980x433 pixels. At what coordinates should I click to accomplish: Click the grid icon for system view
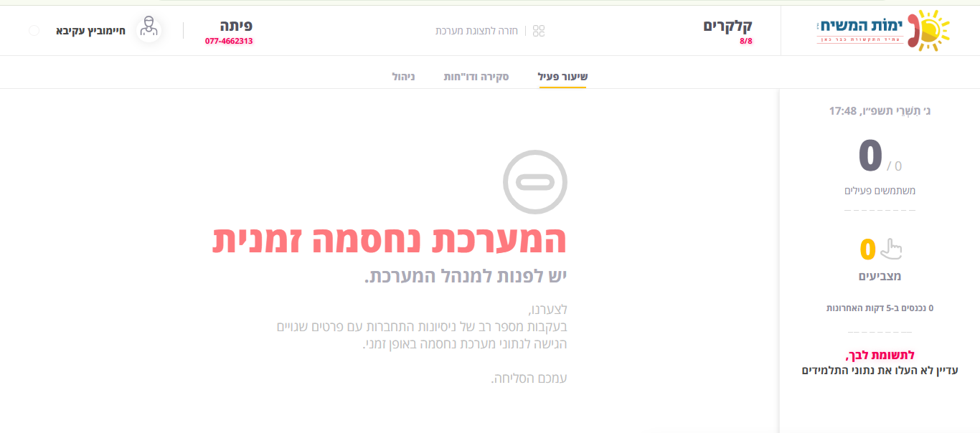click(x=539, y=31)
